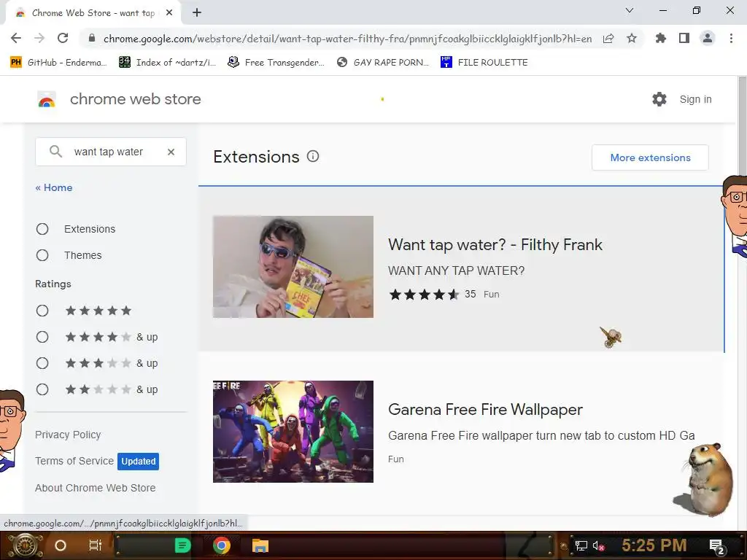747x560 pixels.
Task: Open Task View in taskbar
Action: 96,545
